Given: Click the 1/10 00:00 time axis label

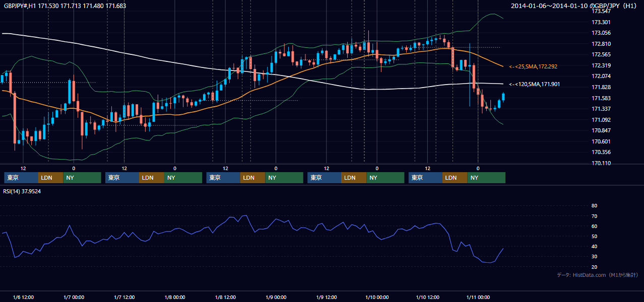Looking at the screenshot, I should (377, 297).
